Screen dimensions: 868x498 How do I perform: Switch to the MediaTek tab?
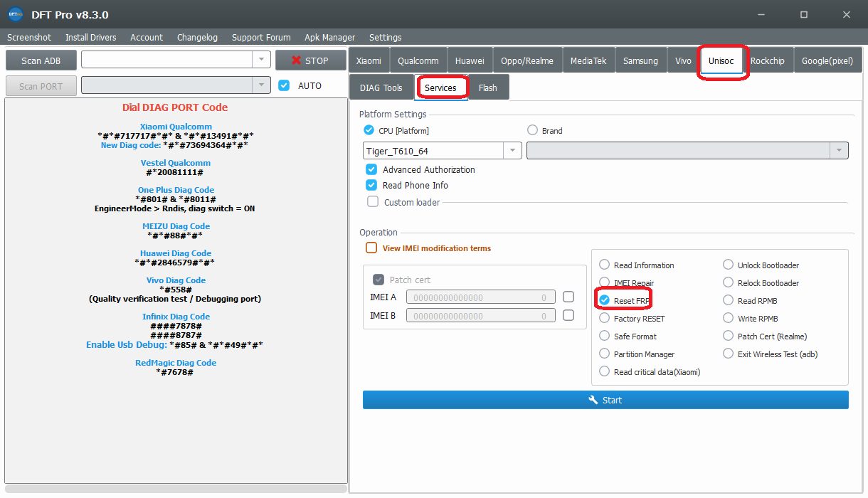pyautogui.click(x=588, y=60)
